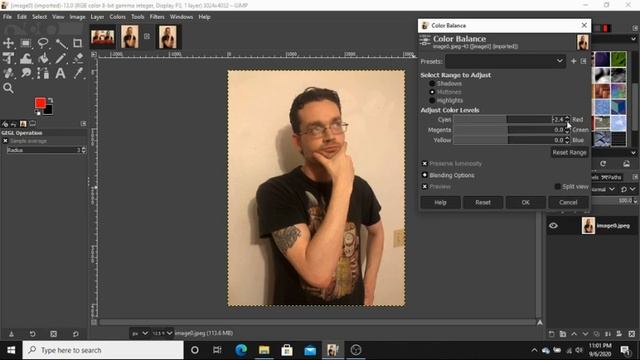
Task: Click the Delete layer icon at panel bottom
Action: [x=632, y=333]
